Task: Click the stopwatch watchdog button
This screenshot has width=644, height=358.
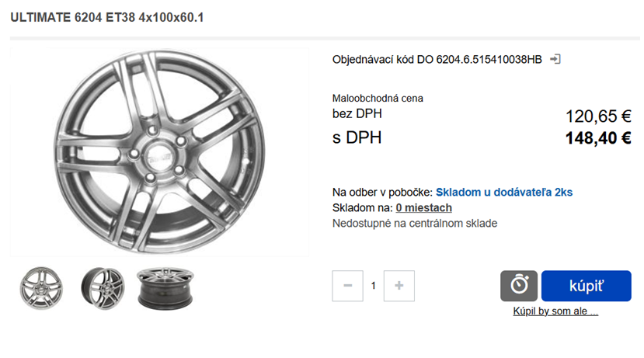Action: [x=519, y=286]
